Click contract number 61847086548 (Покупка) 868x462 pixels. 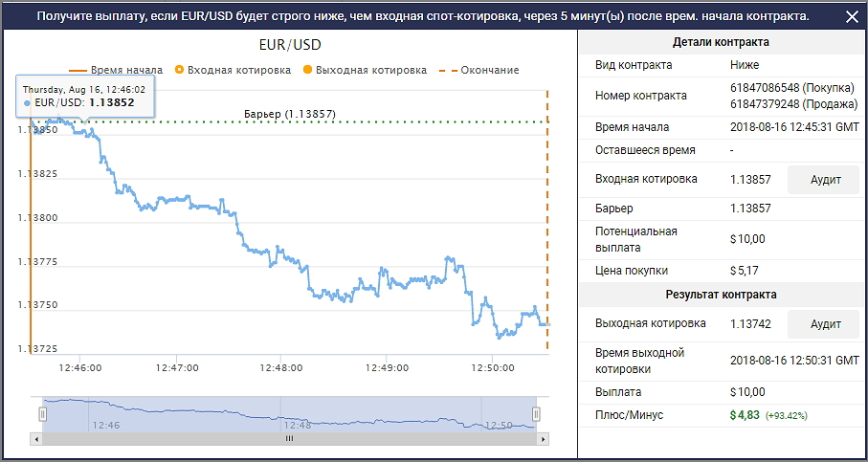(x=792, y=87)
